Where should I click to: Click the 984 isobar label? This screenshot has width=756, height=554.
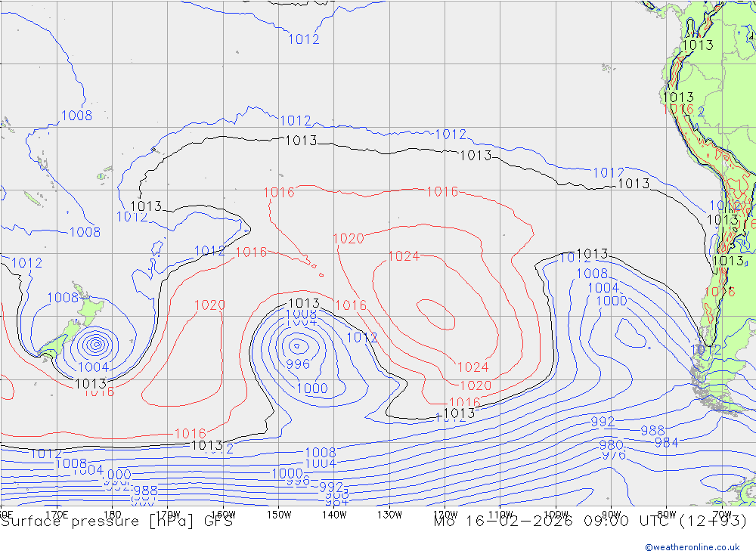pos(666,443)
